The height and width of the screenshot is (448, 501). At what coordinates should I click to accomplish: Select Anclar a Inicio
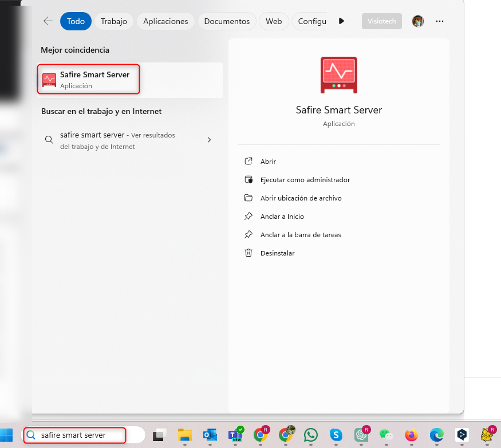coord(282,217)
